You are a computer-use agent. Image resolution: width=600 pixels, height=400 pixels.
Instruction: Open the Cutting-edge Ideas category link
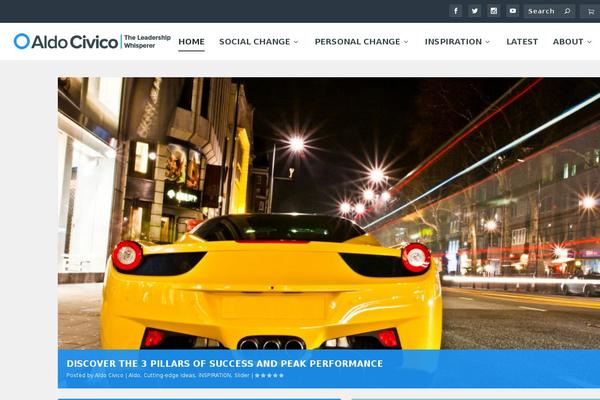coord(170,375)
